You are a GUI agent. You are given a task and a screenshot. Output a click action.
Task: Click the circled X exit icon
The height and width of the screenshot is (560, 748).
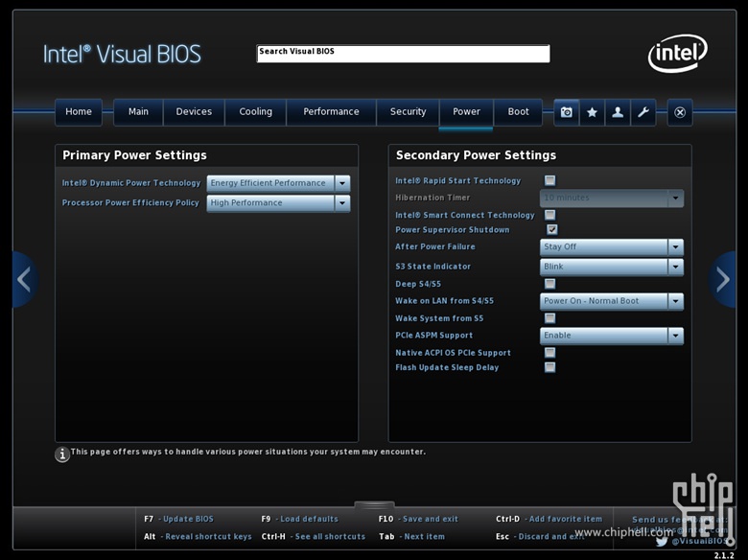[680, 112]
